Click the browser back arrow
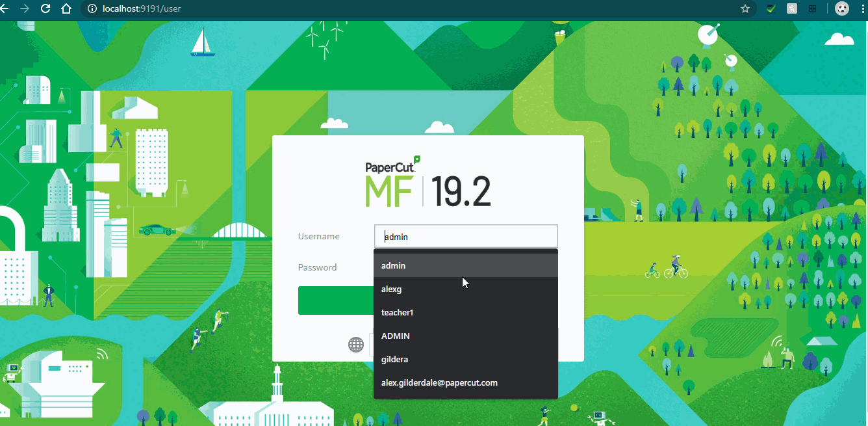The width and height of the screenshot is (868, 426). point(4,9)
